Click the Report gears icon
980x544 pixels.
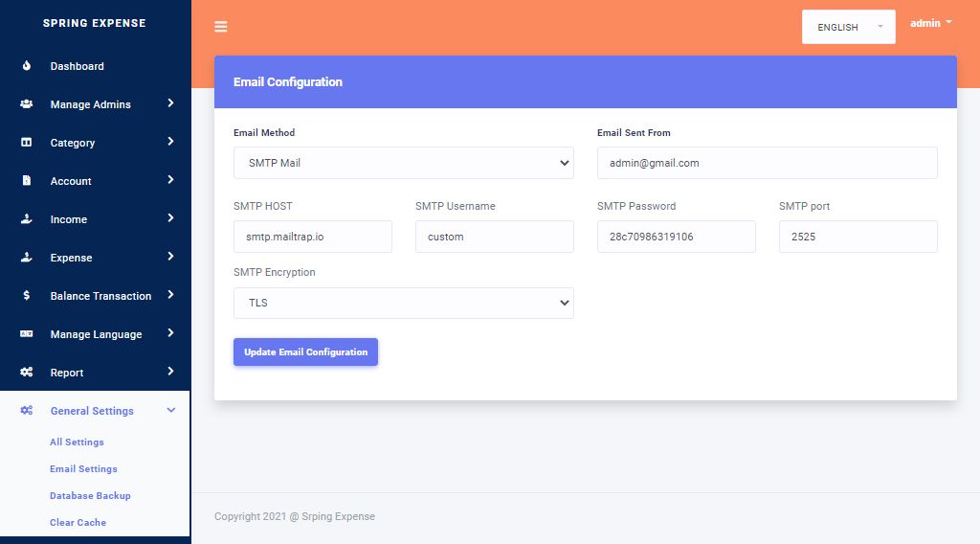click(27, 373)
